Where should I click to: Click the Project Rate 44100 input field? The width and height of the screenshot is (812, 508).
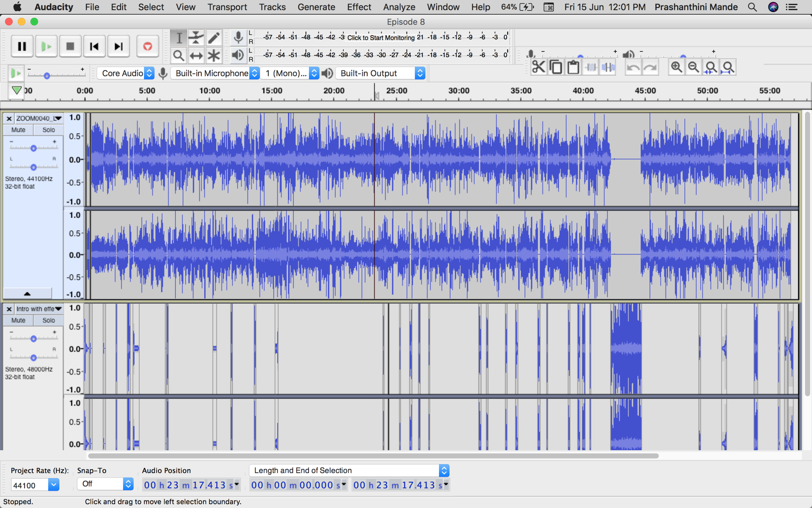tap(30, 485)
